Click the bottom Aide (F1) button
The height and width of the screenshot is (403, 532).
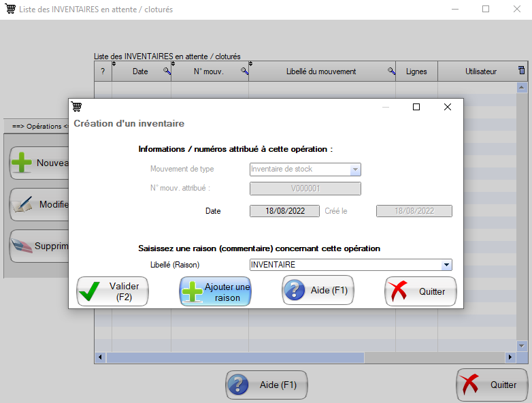click(267, 385)
